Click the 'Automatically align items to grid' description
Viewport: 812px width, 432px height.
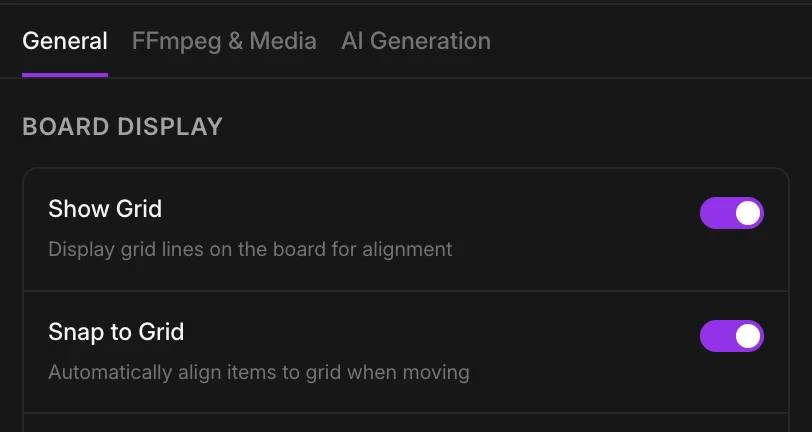[258, 373]
